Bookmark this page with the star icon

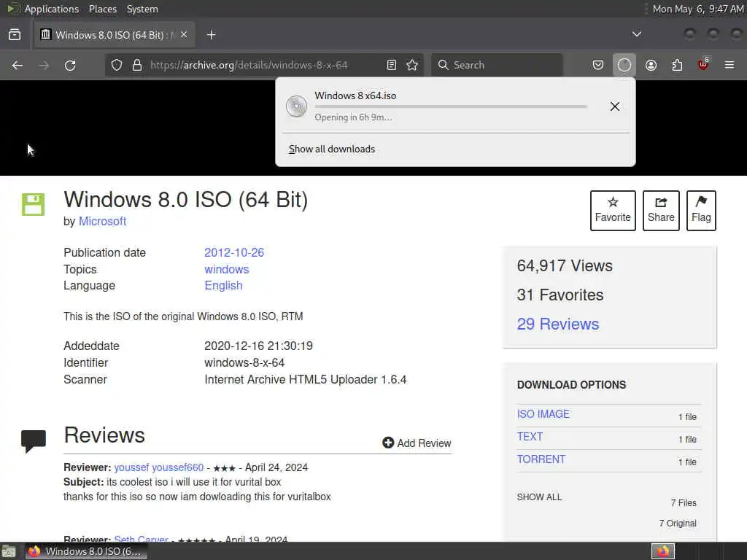[x=413, y=65]
